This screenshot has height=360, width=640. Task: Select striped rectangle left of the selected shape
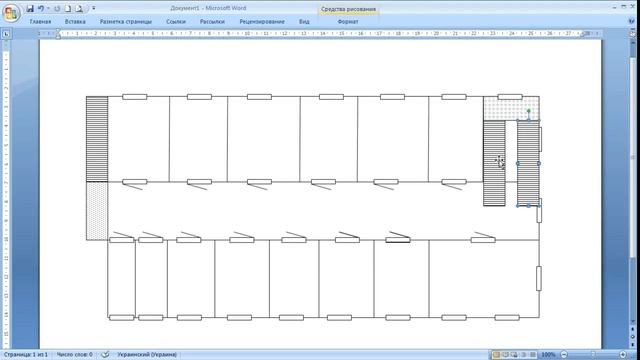pos(494,163)
